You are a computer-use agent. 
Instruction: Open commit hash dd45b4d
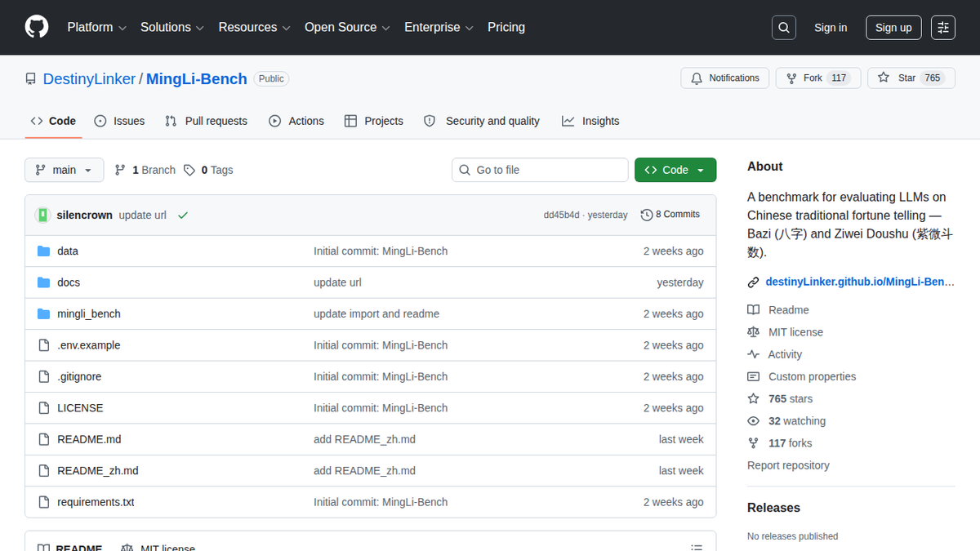pos(561,216)
